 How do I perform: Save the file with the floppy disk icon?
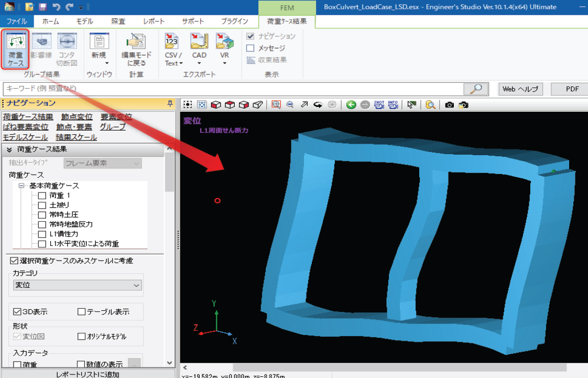43,7
